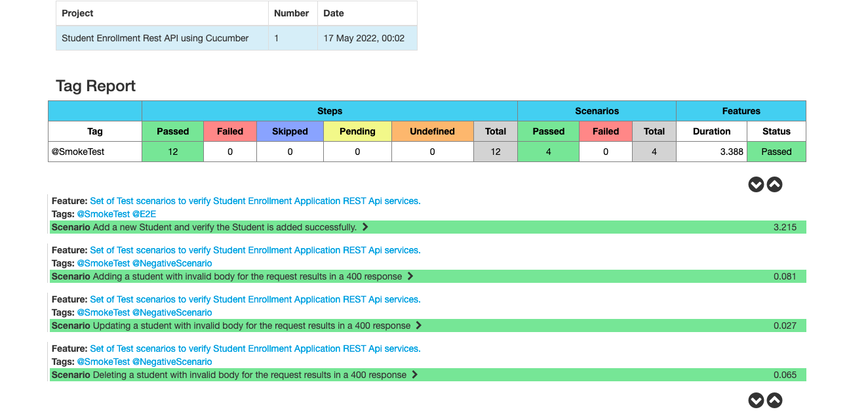Click the Scenarios 'Passed' column header
868x420 pixels.
click(x=549, y=131)
